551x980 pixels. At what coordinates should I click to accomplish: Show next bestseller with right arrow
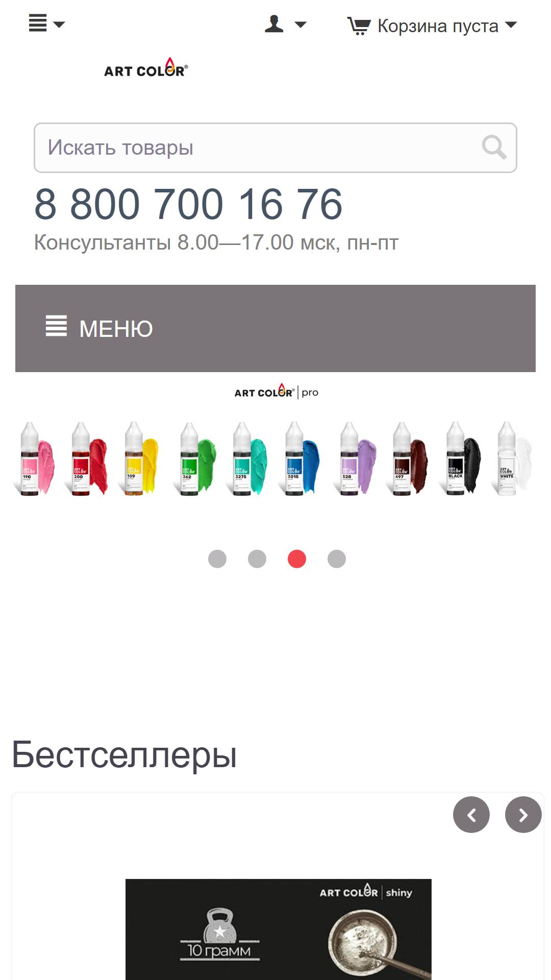pos(523,815)
